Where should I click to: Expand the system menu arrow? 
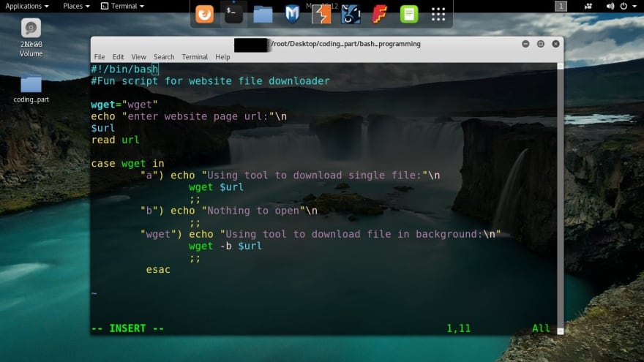coord(634,6)
